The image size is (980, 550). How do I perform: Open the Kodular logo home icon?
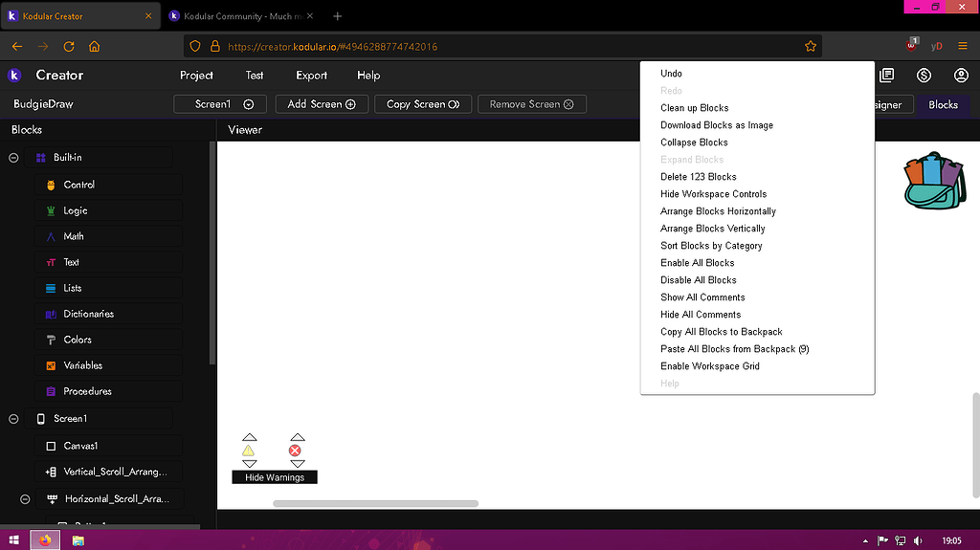tap(13, 75)
